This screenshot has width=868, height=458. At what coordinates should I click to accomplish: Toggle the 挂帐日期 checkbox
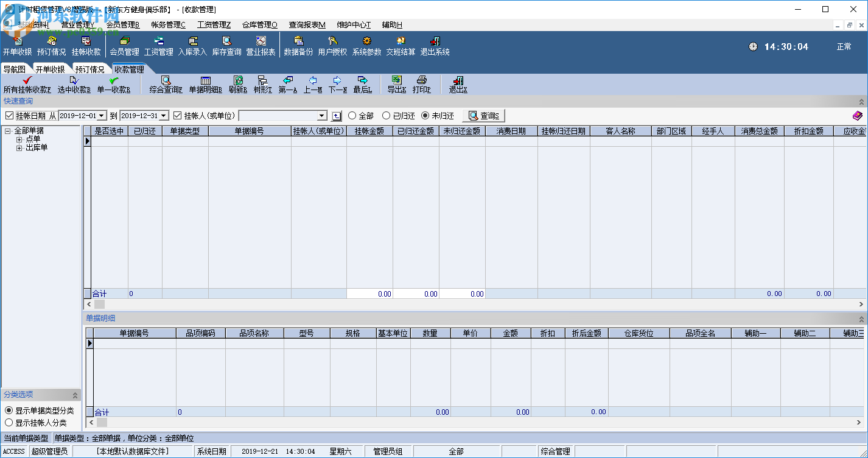coord(9,116)
